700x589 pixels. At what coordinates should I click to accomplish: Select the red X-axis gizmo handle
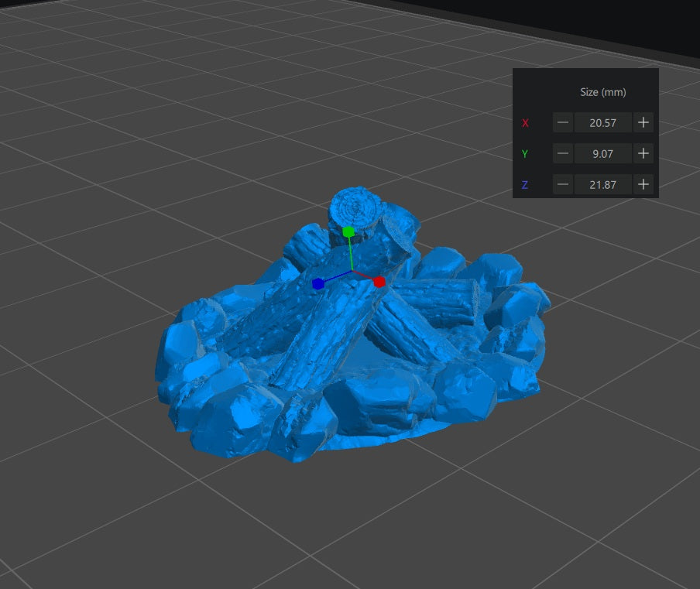[379, 283]
